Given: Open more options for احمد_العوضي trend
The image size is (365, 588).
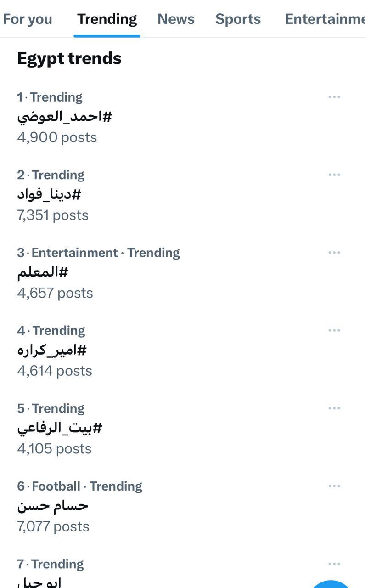Looking at the screenshot, I should 334,97.
